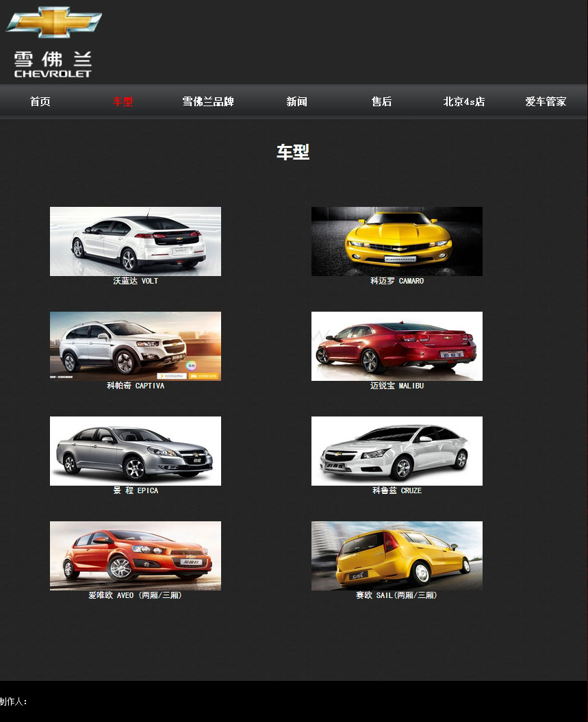
Task: Open the orange Aveo hatchback photo
Action: pyautogui.click(x=136, y=556)
